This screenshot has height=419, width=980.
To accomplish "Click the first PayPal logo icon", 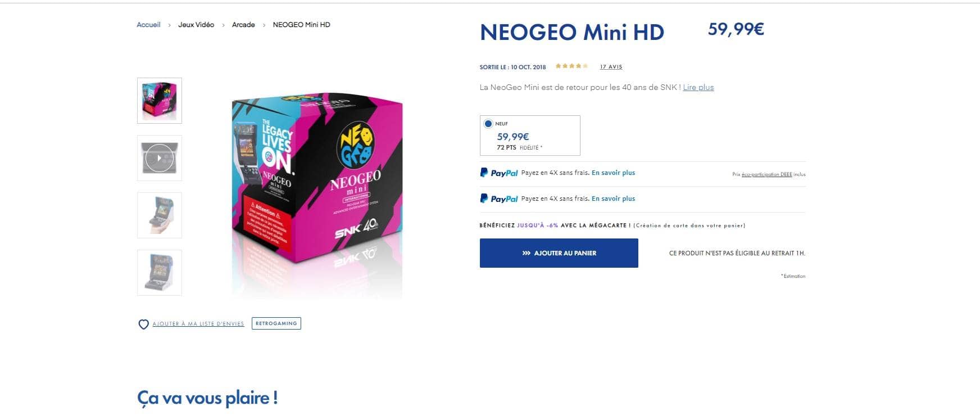I will pos(498,173).
